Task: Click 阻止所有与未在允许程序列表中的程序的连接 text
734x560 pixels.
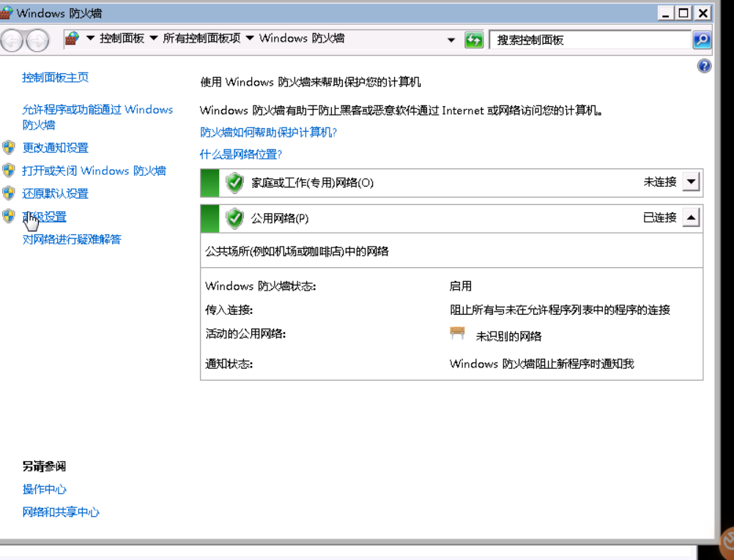Action: coord(560,310)
